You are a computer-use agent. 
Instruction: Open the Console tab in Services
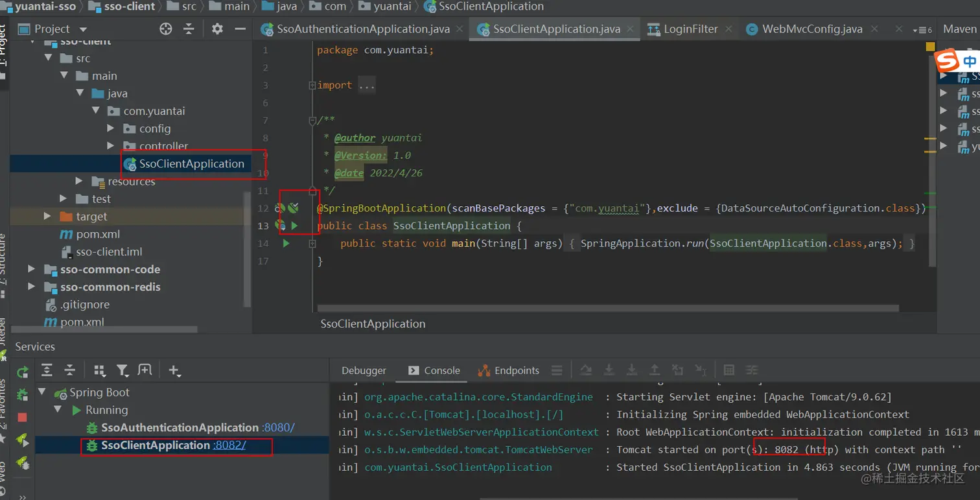click(434, 370)
